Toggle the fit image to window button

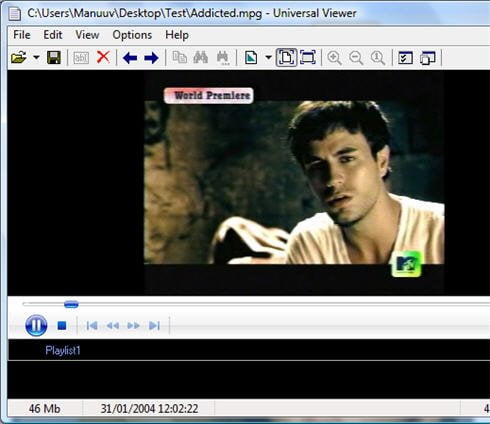(x=286, y=58)
